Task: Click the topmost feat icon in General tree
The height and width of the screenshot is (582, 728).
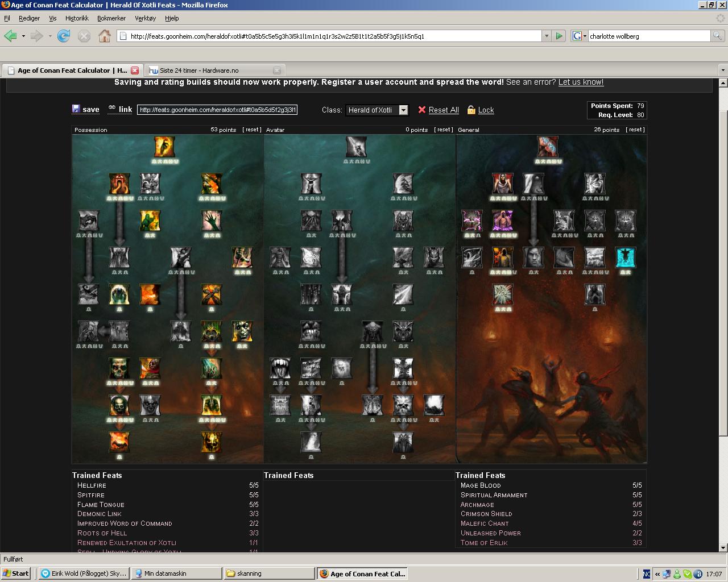Action: coord(548,147)
